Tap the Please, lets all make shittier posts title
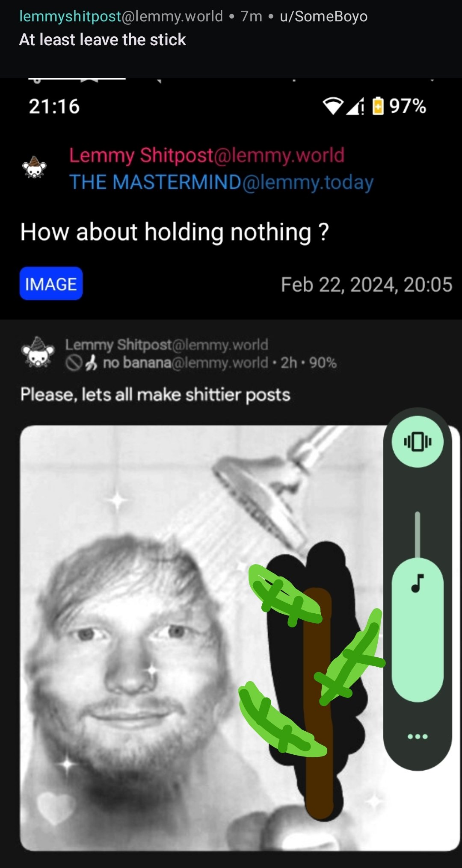462x868 pixels. pyautogui.click(x=155, y=394)
